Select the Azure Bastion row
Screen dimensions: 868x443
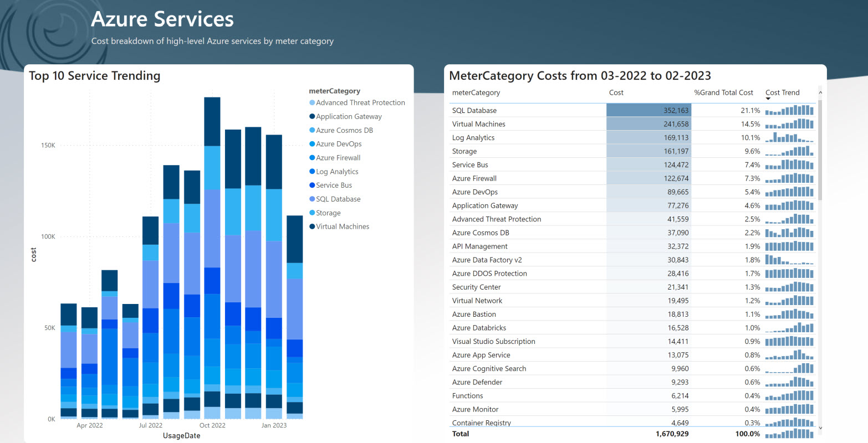pyautogui.click(x=632, y=315)
